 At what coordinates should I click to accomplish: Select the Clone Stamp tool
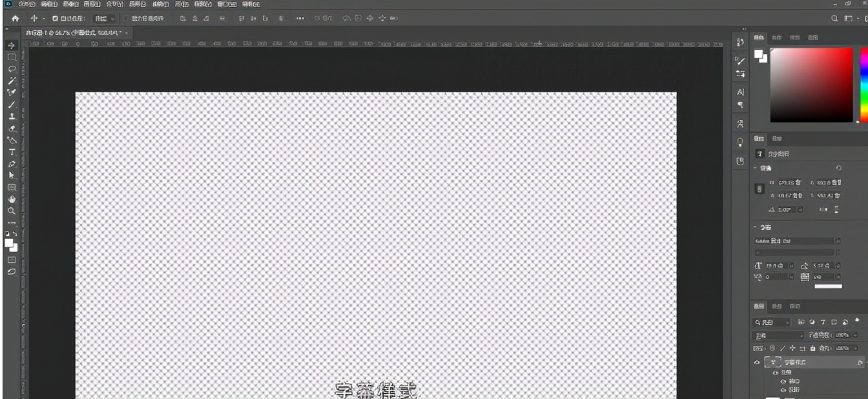(x=12, y=116)
